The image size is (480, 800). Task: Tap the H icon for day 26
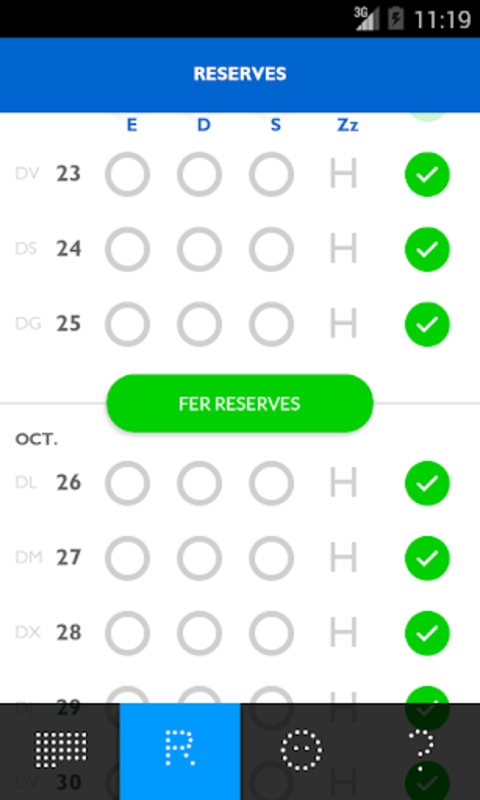pyautogui.click(x=343, y=483)
